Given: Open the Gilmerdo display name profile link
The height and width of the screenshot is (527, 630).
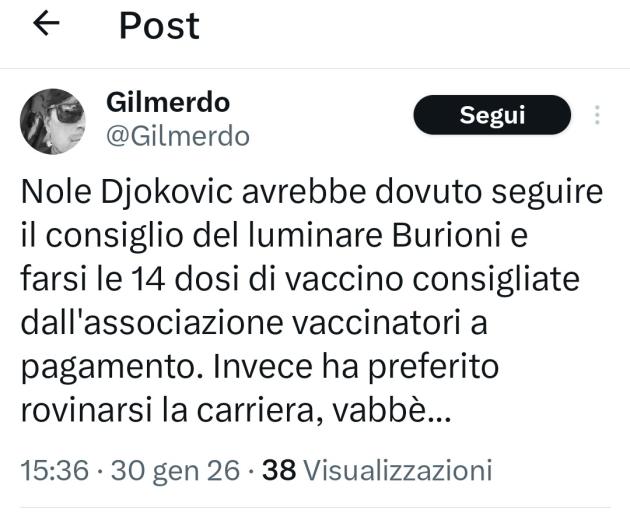Looking at the screenshot, I should coord(168,102).
